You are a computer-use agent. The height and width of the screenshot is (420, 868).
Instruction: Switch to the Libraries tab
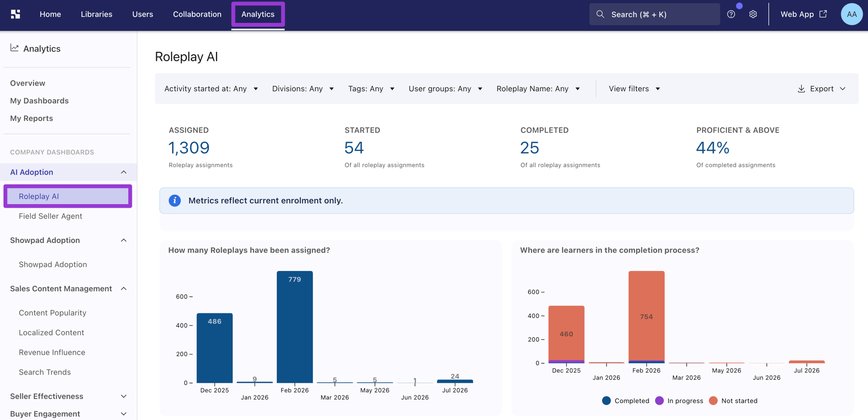pos(97,14)
